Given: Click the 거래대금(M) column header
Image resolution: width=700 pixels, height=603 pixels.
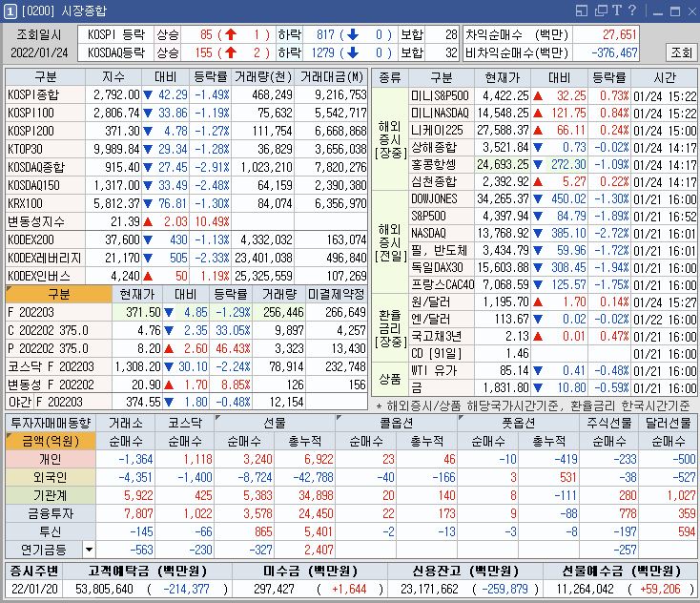Looking at the screenshot, I should click(331, 77).
